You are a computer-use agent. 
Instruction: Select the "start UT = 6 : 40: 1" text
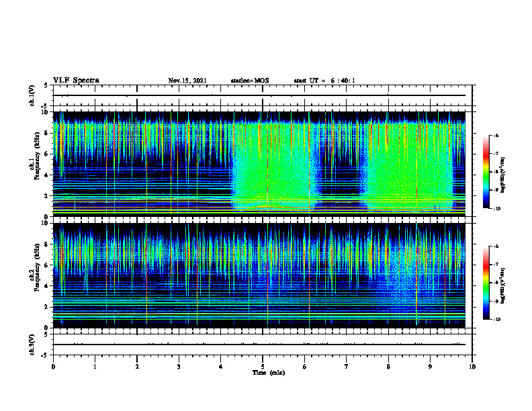coord(324,81)
